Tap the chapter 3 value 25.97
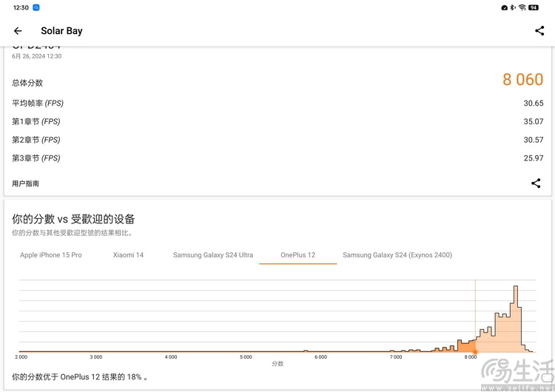The width and height of the screenshot is (555, 392). [x=534, y=158]
